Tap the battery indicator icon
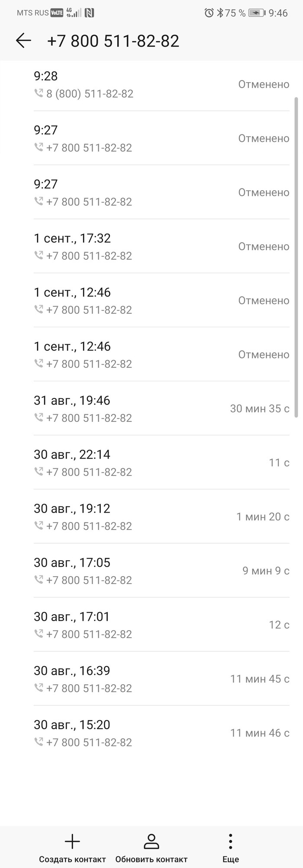The image size is (303, 868). click(x=257, y=13)
